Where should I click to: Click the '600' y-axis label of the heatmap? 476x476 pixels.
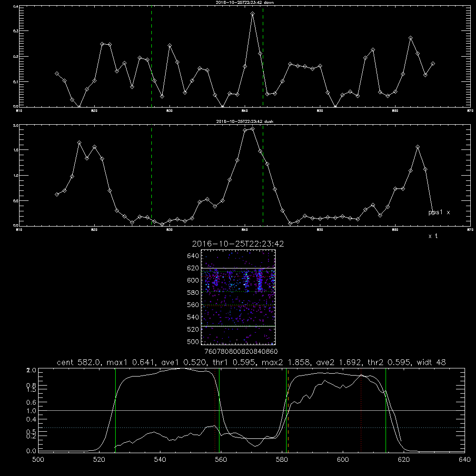tap(193, 280)
